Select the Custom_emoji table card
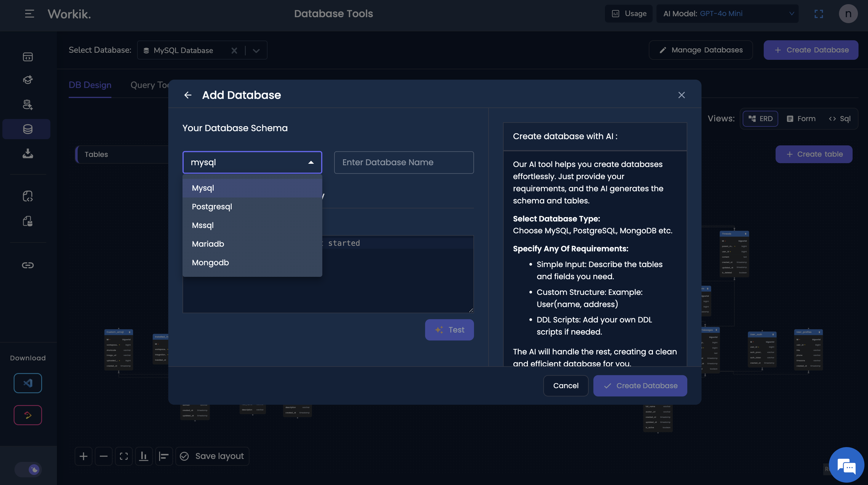Screen dimensions: 868x485 coord(118,350)
